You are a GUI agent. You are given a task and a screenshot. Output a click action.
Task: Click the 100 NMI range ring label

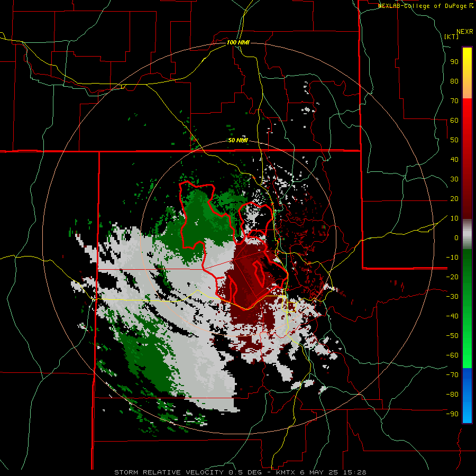click(x=238, y=42)
